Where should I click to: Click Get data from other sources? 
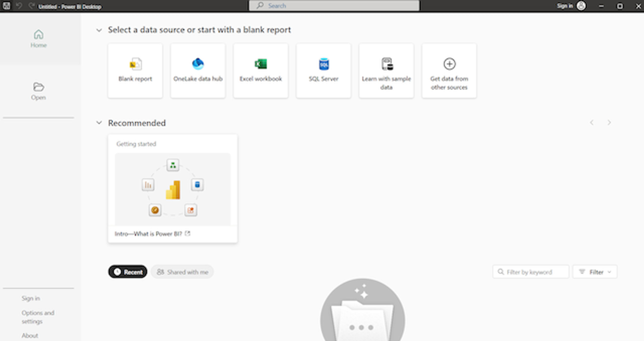449,70
